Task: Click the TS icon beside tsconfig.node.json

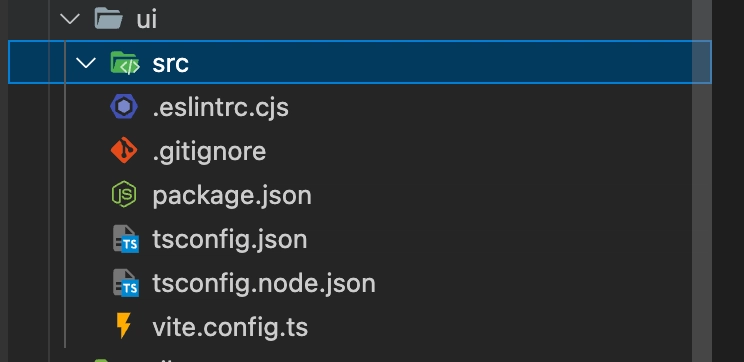Action: [x=126, y=283]
